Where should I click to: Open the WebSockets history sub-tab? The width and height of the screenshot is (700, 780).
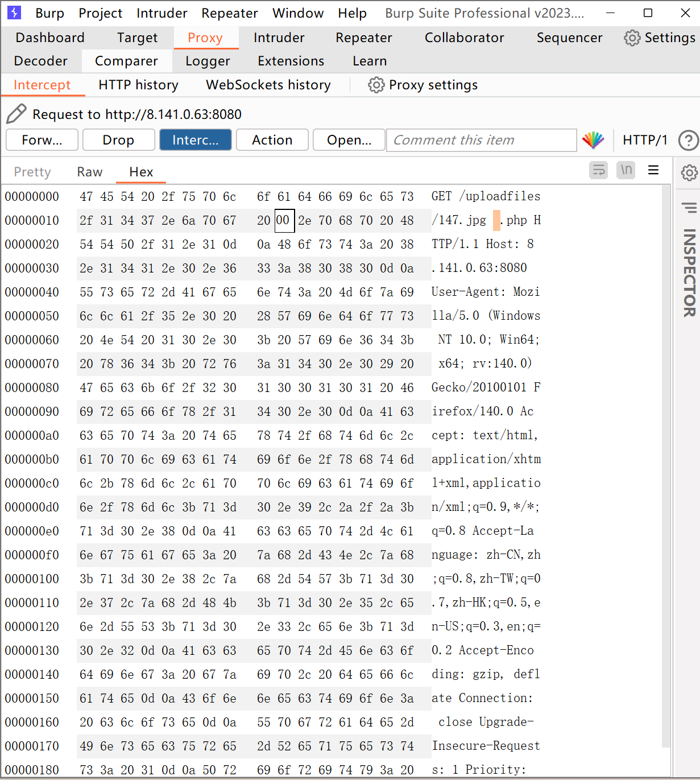(268, 85)
